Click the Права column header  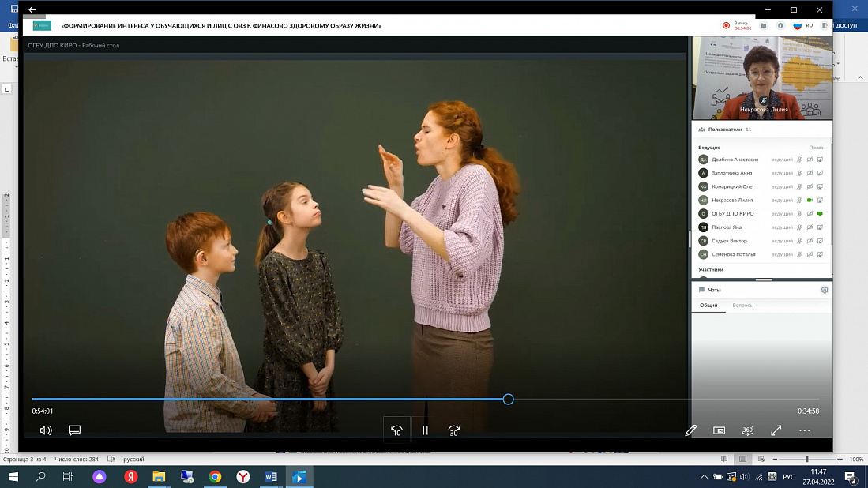[816, 147]
